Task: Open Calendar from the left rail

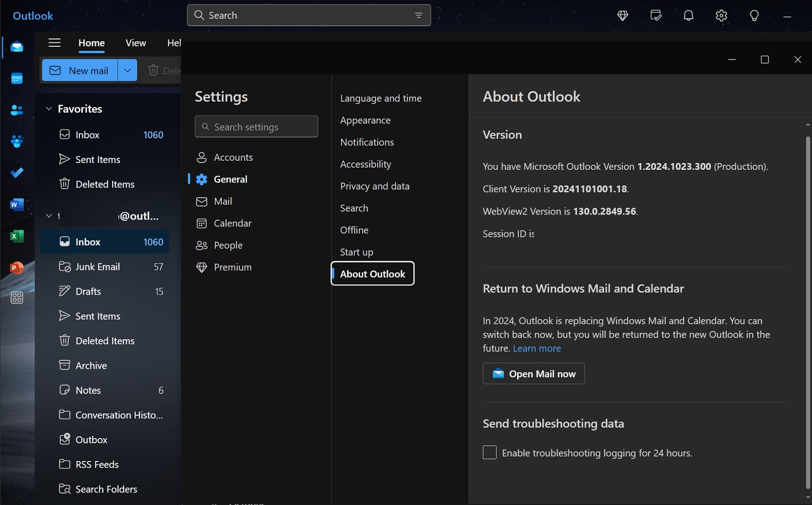Action: tap(17, 78)
